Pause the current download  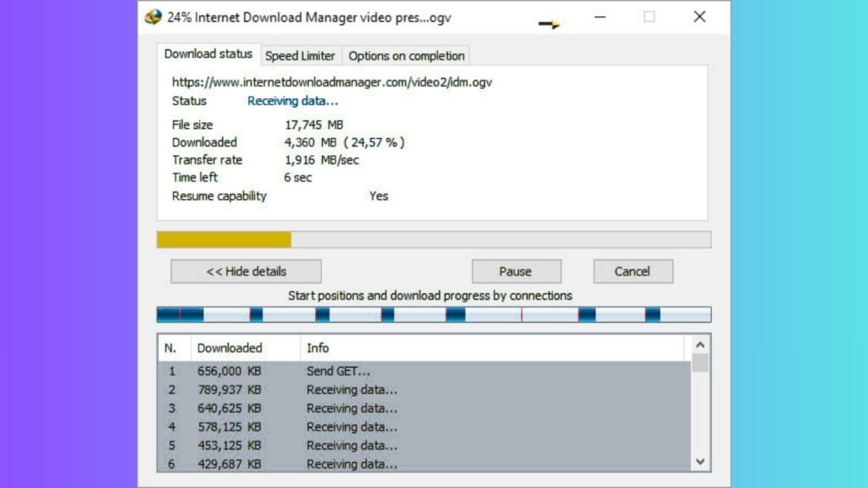point(515,271)
